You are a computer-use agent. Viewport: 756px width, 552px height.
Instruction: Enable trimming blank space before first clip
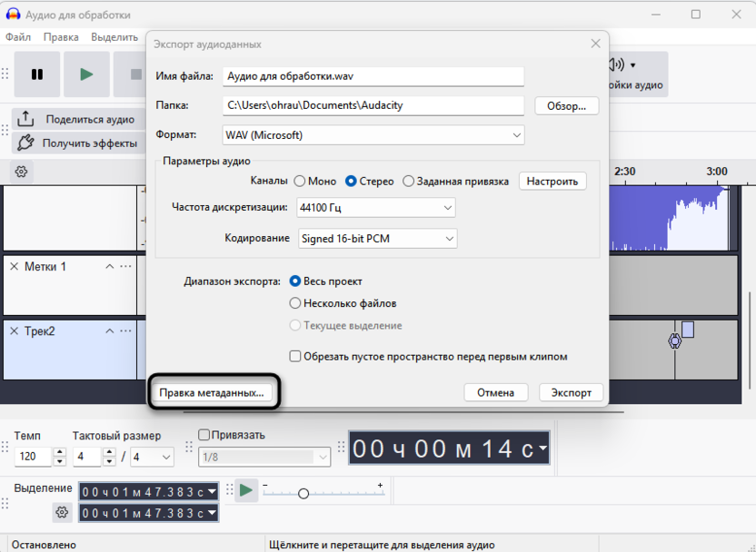point(294,356)
